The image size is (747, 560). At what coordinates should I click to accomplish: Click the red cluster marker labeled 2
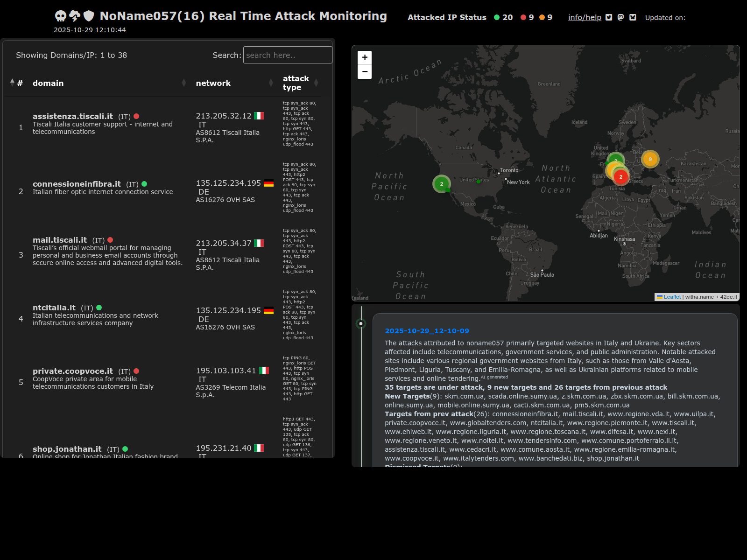[x=621, y=177]
